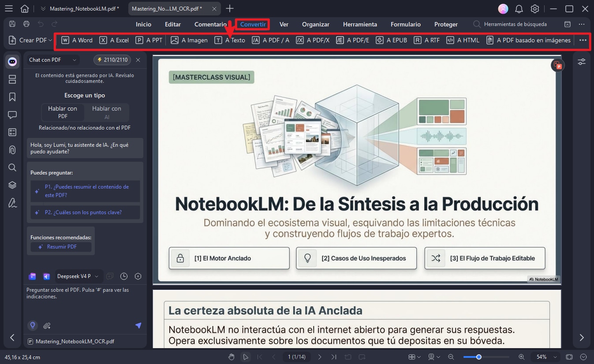Convert to RTF format

coord(427,40)
